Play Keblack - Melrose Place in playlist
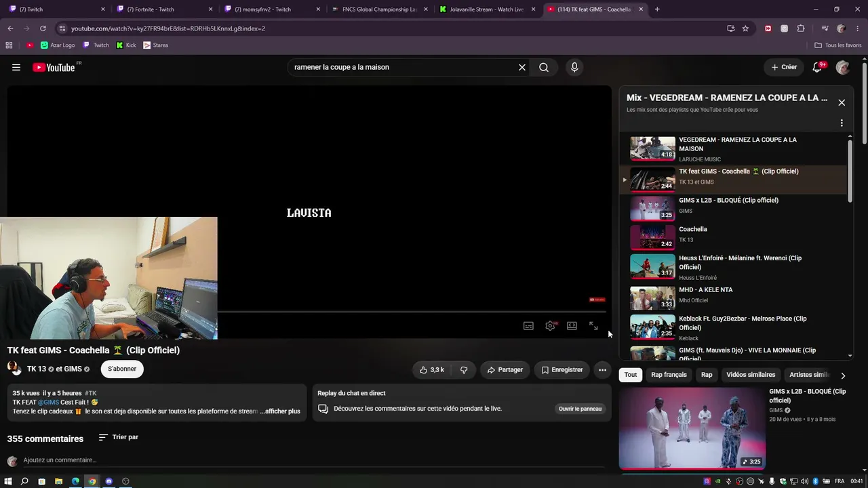868x488 pixels. coord(734,327)
